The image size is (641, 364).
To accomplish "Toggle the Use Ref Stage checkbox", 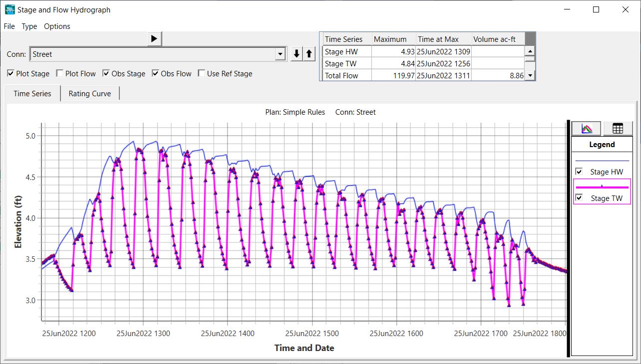I will pos(202,74).
